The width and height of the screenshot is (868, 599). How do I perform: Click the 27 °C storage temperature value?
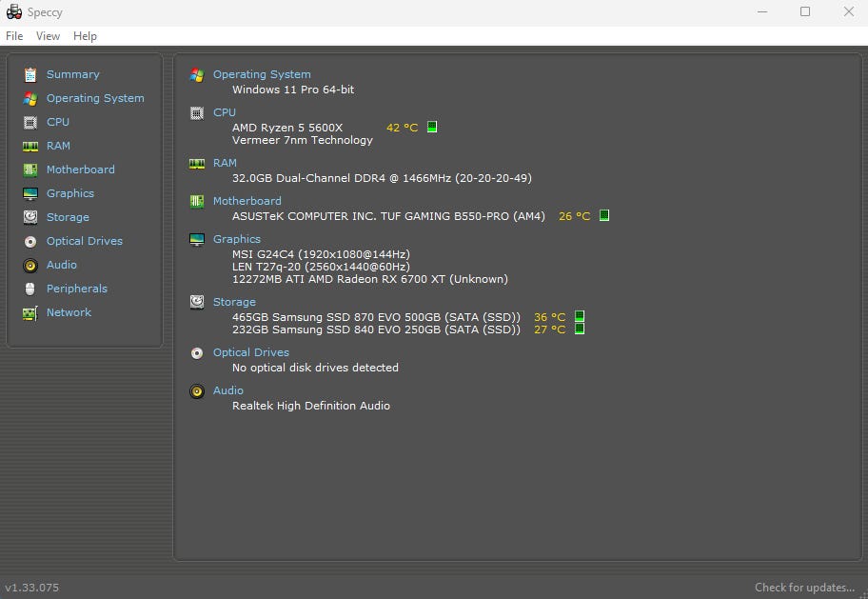click(549, 329)
